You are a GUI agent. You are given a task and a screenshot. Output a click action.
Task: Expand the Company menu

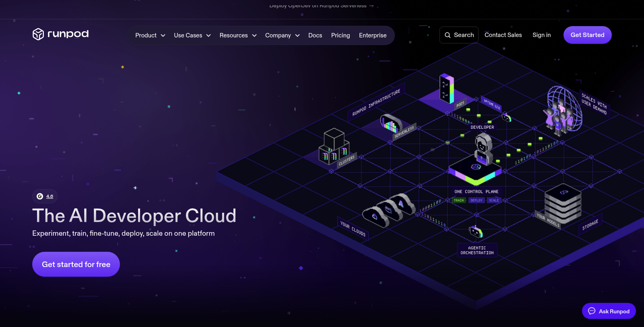(282, 35)
